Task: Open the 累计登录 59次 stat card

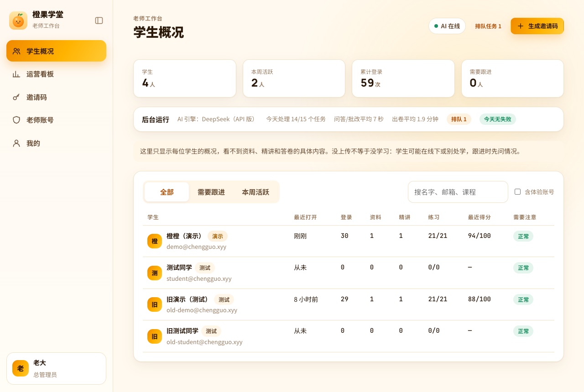Action: [x=403, y=78]
